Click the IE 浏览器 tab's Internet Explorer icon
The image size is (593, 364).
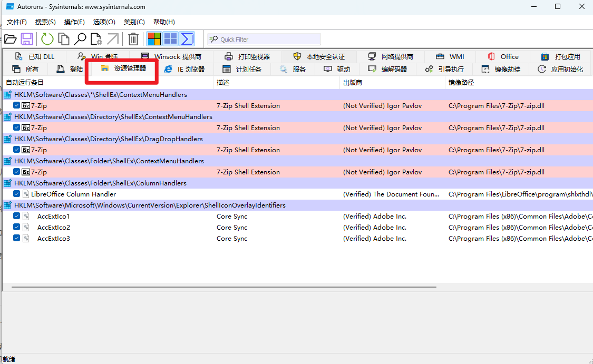(x=168, y=69)
